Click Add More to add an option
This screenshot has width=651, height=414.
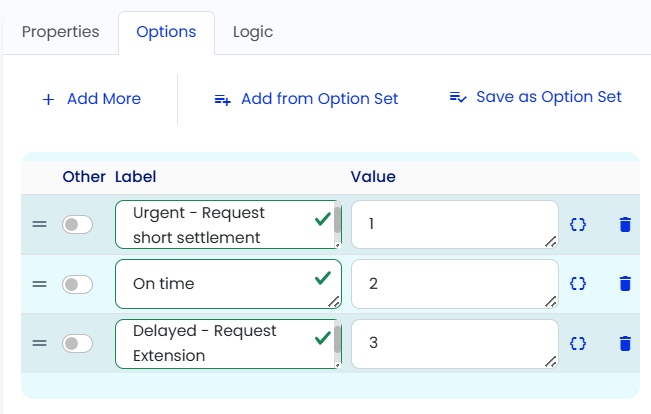pos(92,99)
